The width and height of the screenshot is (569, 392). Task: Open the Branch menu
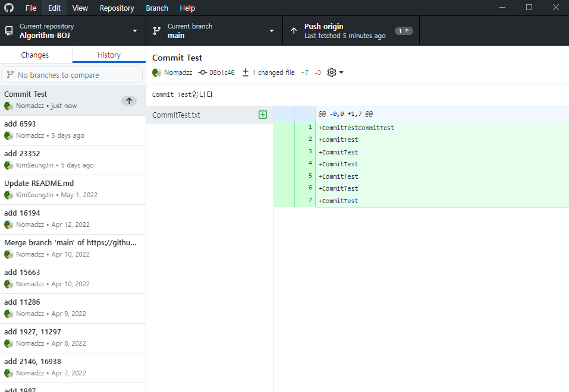click(x=157, y=8)
